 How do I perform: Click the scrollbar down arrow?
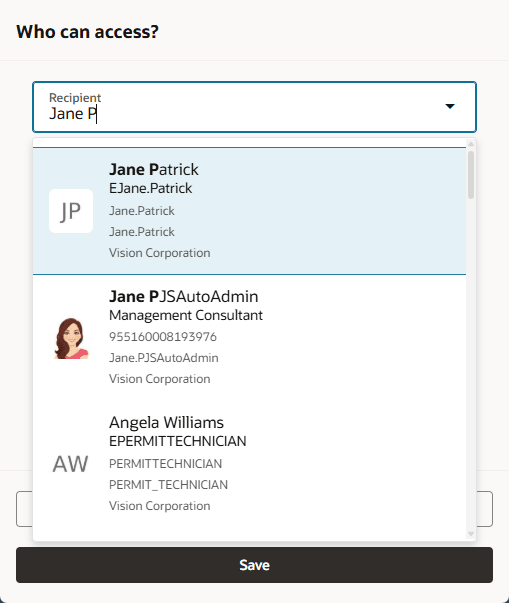[471, 534]
